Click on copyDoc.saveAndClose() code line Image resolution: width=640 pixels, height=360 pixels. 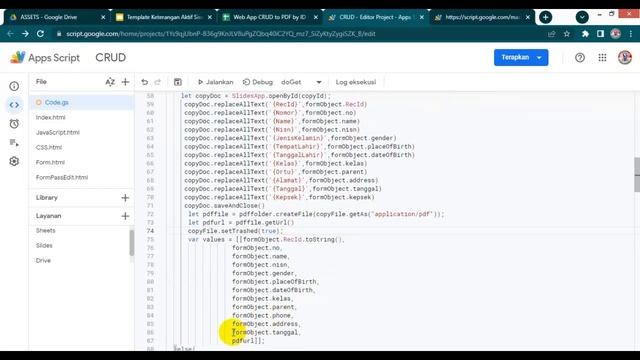(x=224, y=206)
